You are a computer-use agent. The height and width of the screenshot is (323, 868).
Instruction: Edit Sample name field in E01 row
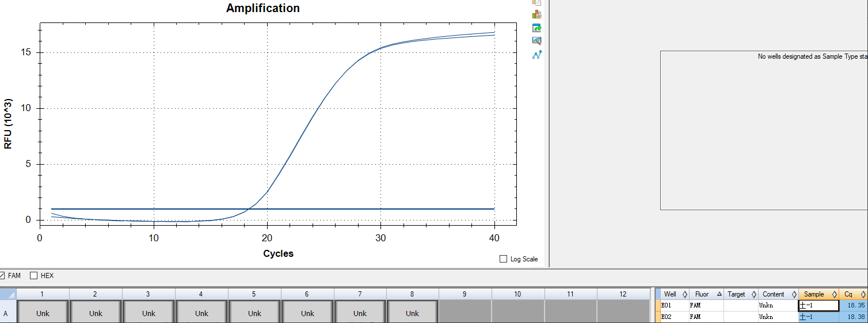(x=818, y=306)
